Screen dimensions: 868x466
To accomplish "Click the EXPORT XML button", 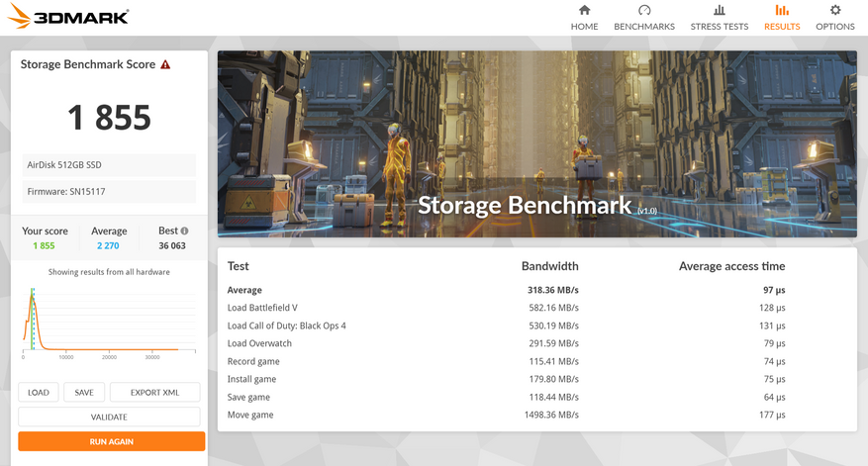I will click(x=154, y=393).
